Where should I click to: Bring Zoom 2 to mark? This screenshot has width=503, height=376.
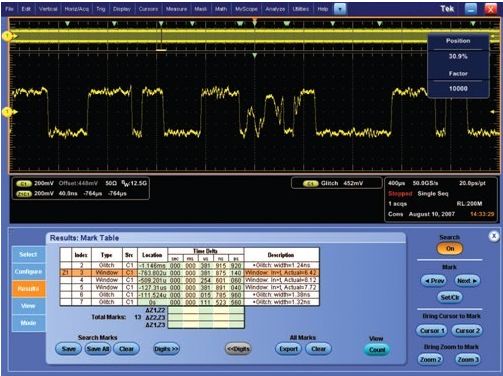tap(430, 360)
